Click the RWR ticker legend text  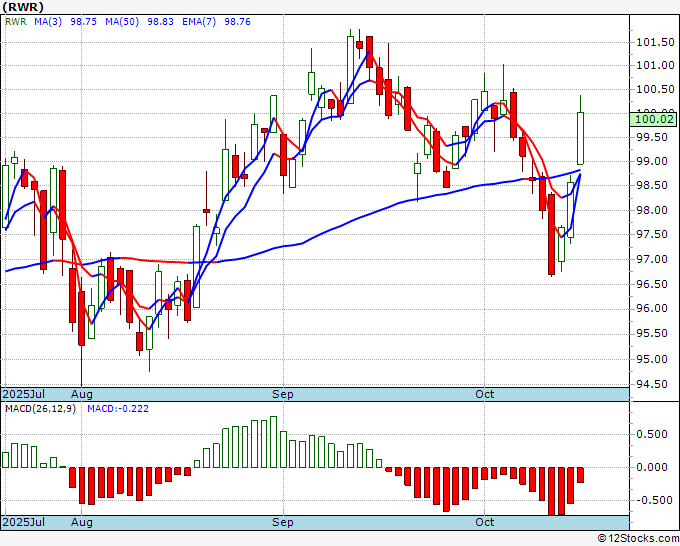click(x=16, y=22)
